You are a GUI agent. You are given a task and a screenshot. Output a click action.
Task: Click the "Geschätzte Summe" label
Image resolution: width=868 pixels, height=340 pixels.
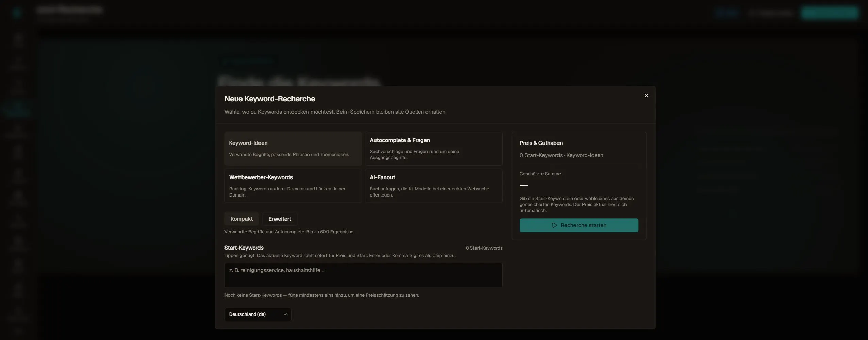coord(540,174)
